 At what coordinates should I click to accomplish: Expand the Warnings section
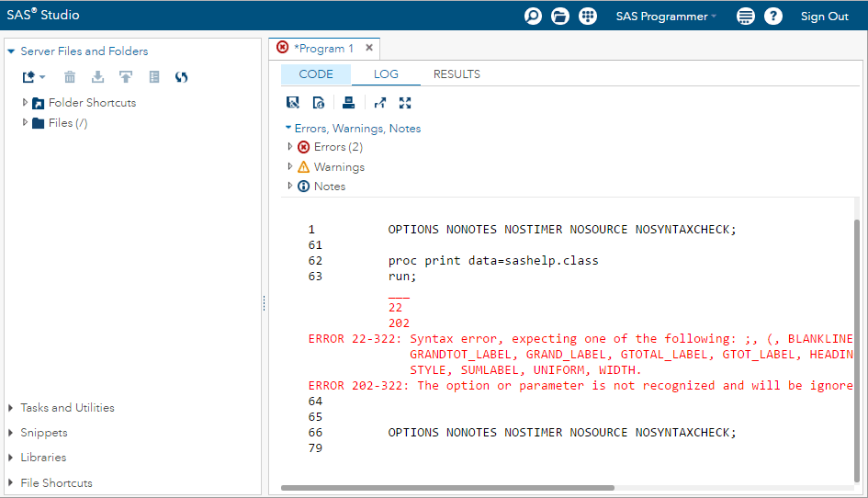point(290,166)
